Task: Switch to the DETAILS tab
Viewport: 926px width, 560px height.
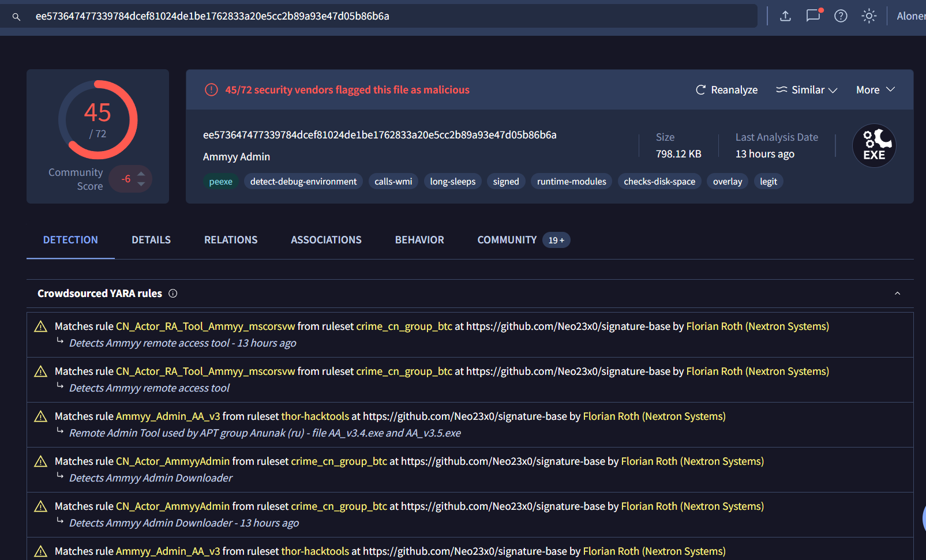Action: 151,240
